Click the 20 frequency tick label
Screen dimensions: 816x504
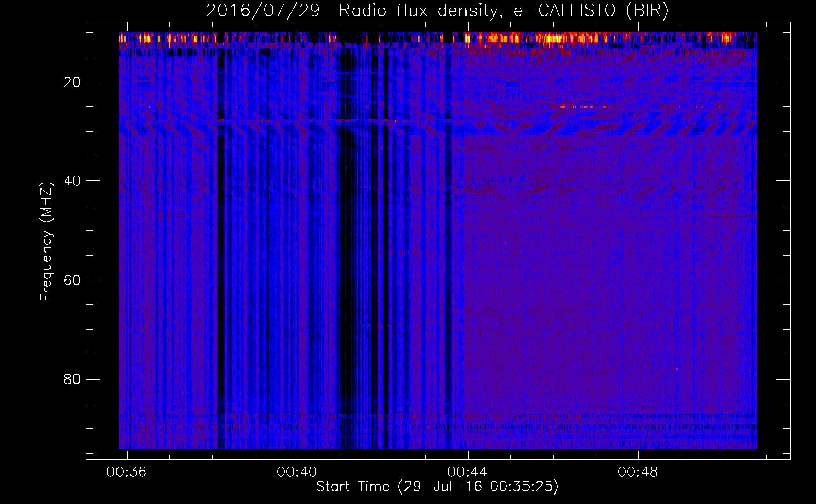pos(72,82)
